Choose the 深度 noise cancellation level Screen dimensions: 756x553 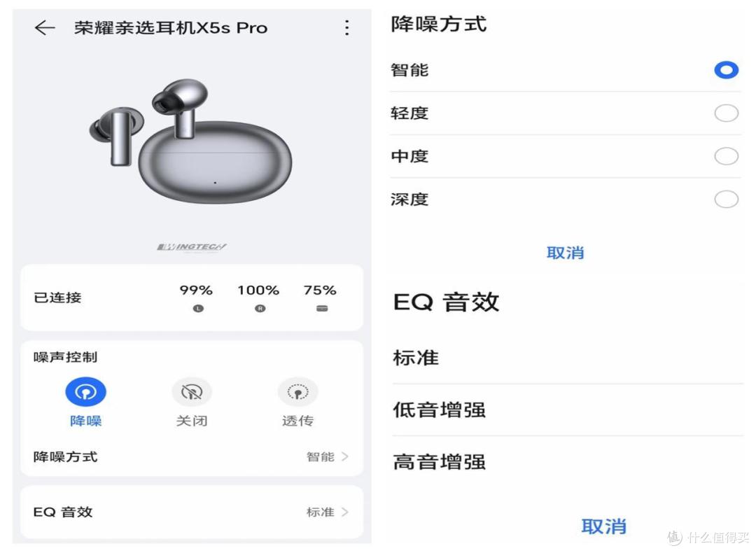[726, 199]
